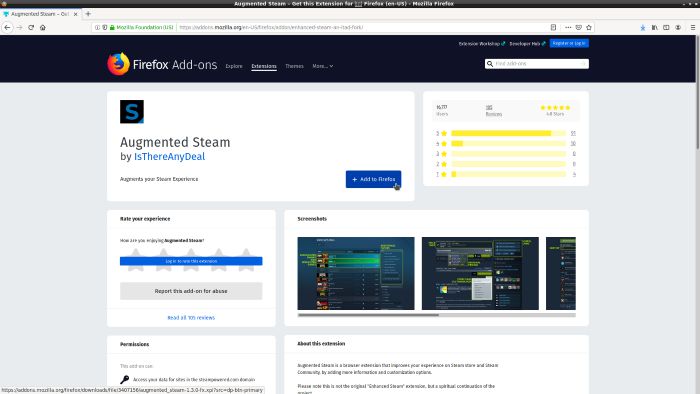The image size is (700, 394).
Task: Select the 5-star rating row star
Action: coord(444,133)
